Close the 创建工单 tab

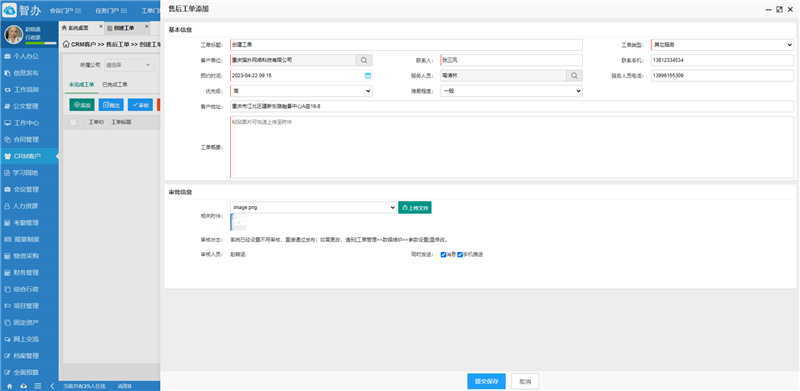coord(146,26)
